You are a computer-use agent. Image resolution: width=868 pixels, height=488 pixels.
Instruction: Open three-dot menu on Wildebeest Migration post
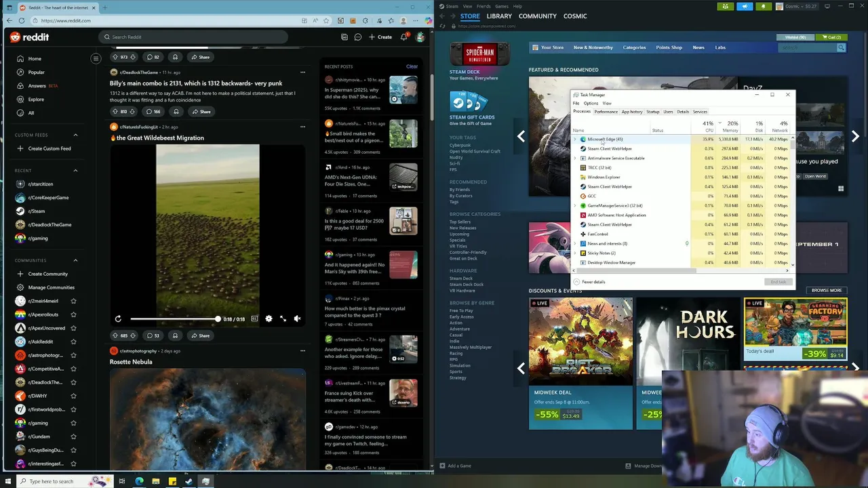(302, 127)
